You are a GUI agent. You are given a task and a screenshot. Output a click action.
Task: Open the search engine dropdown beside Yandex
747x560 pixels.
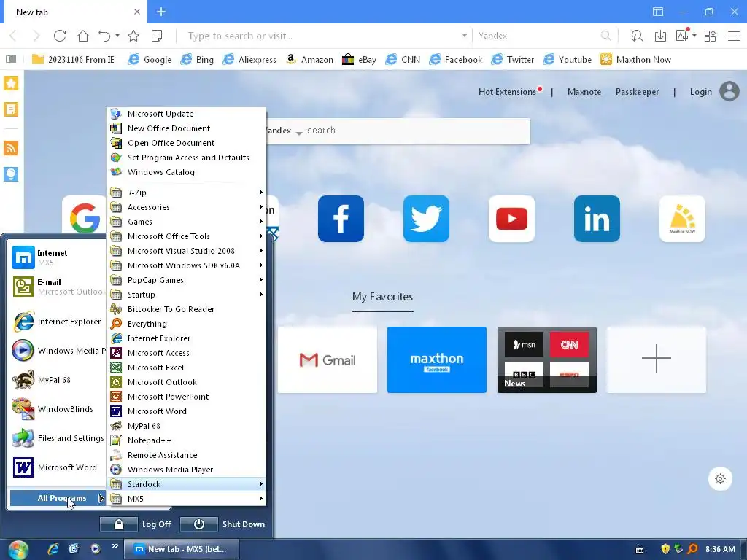pos(298,133)
